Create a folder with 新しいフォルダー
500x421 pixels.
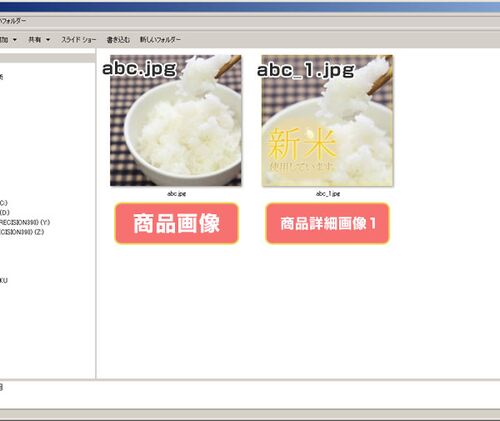(x=160, y=40)
